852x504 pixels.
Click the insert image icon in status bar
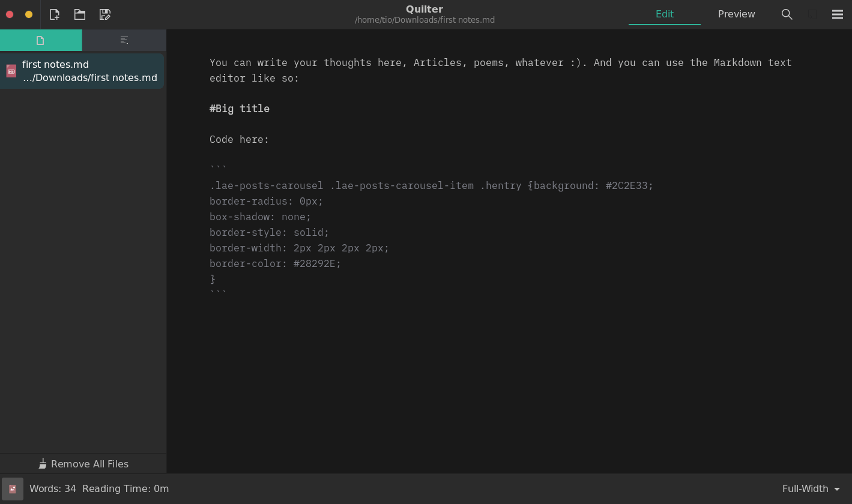point(13,489)
